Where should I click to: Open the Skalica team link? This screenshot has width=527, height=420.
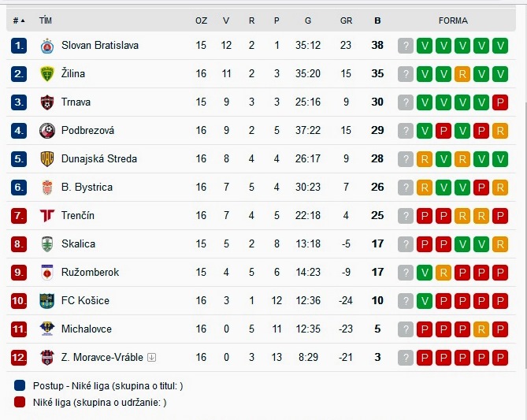point(78,243)
